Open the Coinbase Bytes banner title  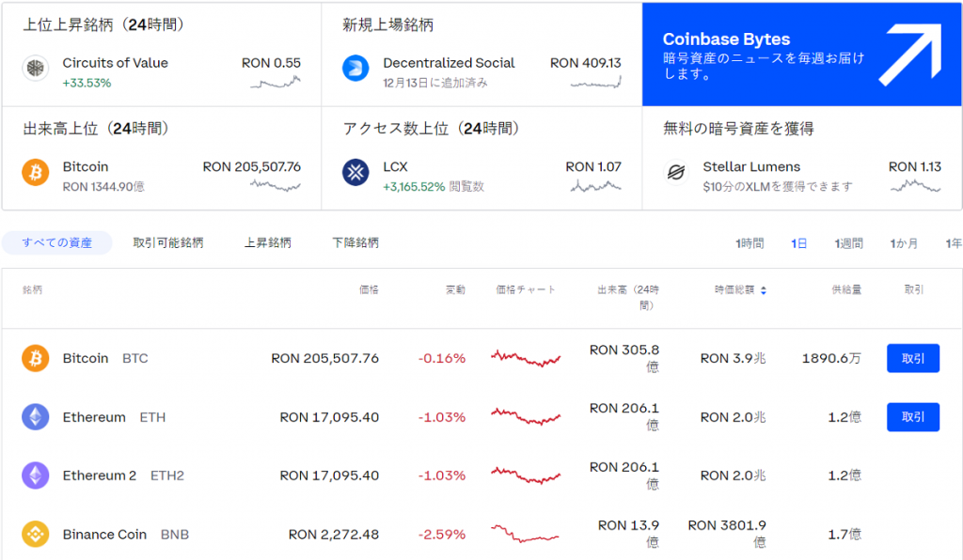[x=727, y=39]
